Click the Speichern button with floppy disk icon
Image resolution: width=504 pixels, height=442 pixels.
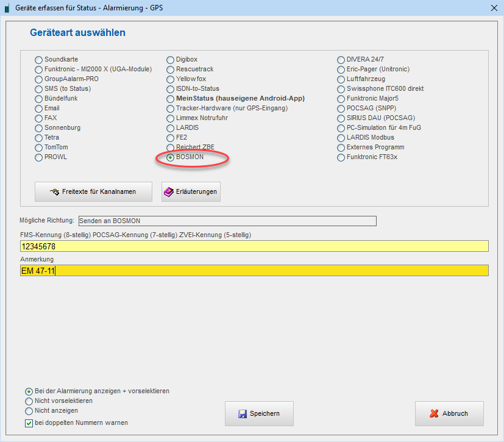(x=259, y=413)
